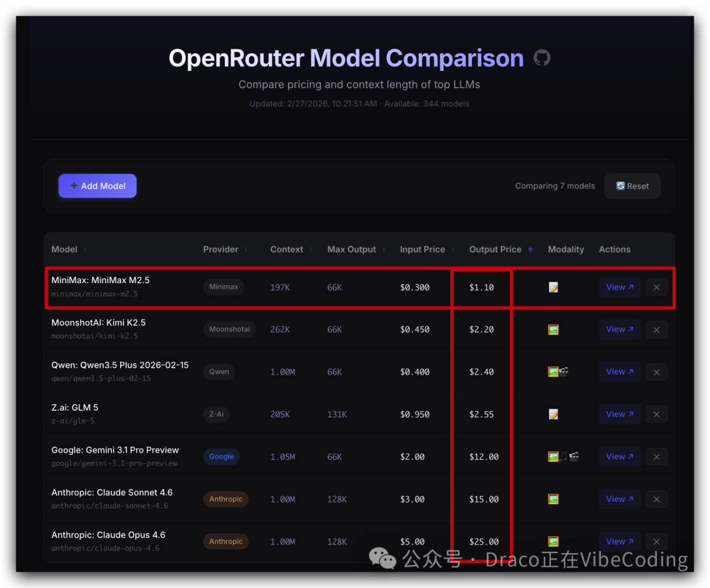Select model ID anthropic/claude-opus-4.6
Viewport: 710px width, 588px height.
click(105, 548)
